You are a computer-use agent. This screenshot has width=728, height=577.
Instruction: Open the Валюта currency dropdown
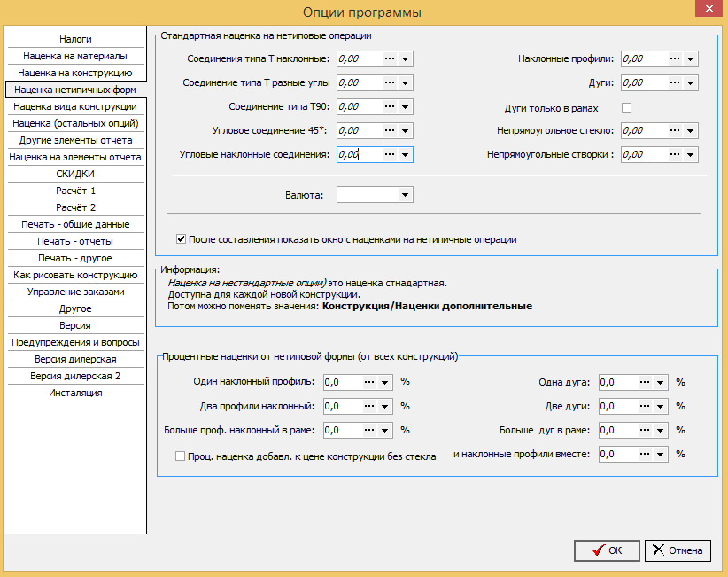tap(405, 195)
